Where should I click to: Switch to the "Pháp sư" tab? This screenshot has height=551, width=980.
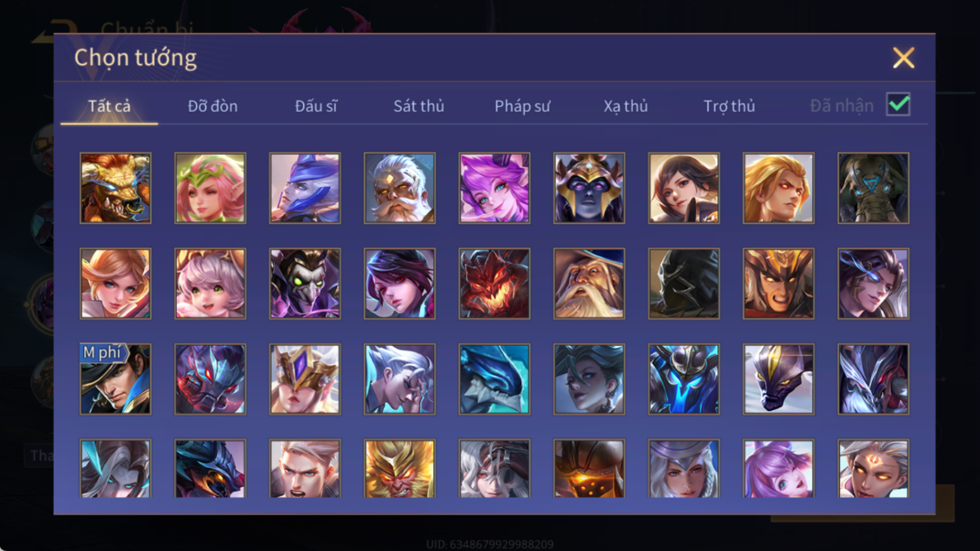[522, 106]
